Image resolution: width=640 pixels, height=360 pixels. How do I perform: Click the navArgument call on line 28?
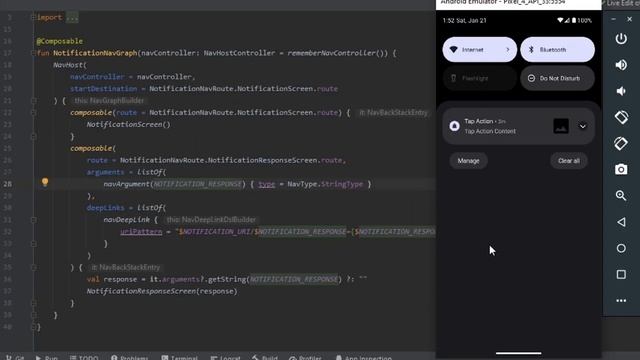click(127, 184)
